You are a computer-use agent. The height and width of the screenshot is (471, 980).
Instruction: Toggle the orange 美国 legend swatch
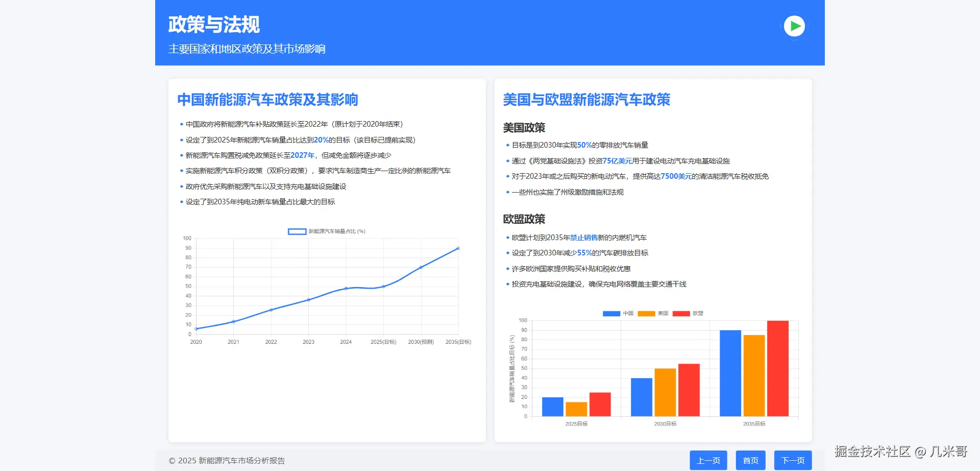click(x=646, y=314)
